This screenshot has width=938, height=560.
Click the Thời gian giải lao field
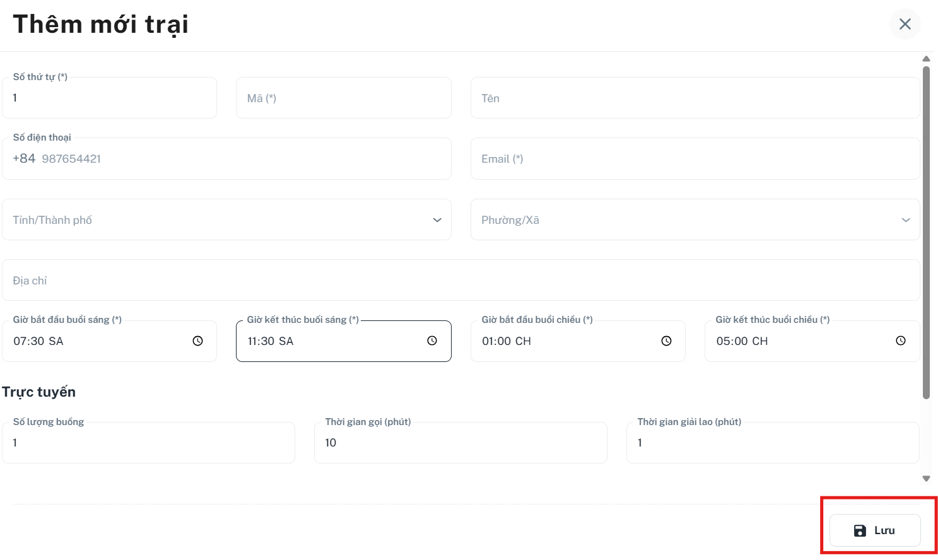pos(773,443)
